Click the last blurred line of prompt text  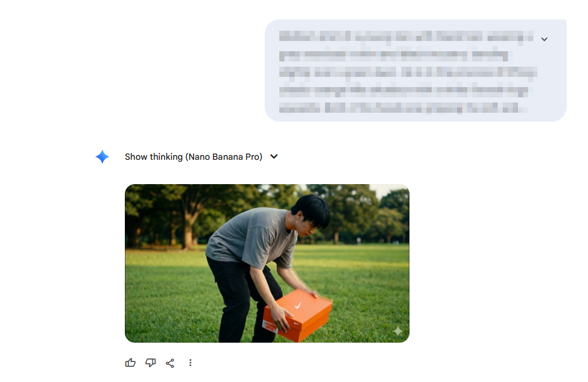[x=403, y=108]
